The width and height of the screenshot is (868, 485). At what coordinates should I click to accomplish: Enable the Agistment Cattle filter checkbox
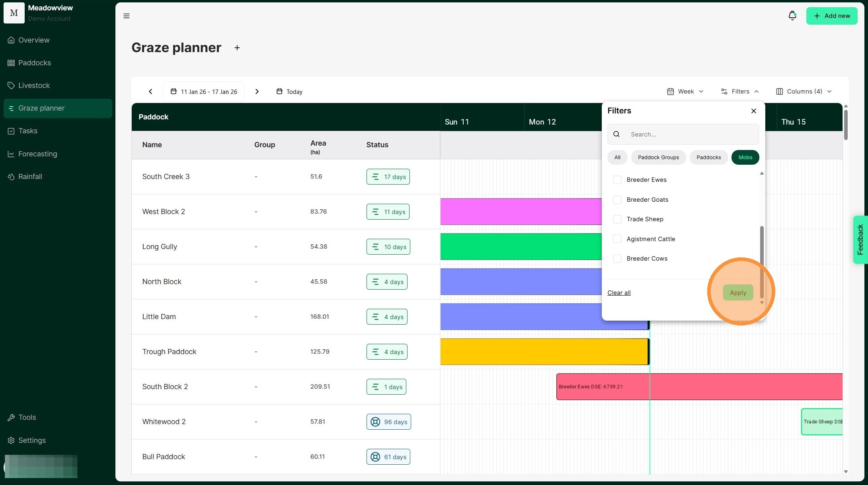click(617, 239)
